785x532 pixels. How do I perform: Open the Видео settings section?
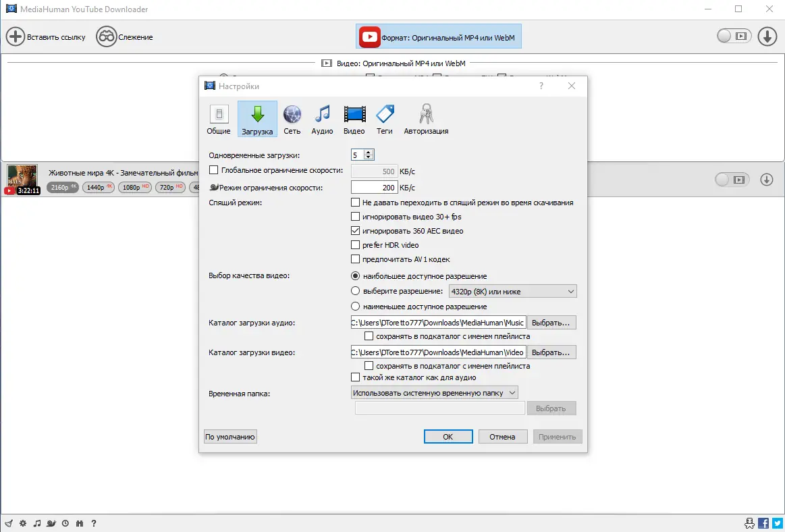pyautogui.click(x=354, y=119)
